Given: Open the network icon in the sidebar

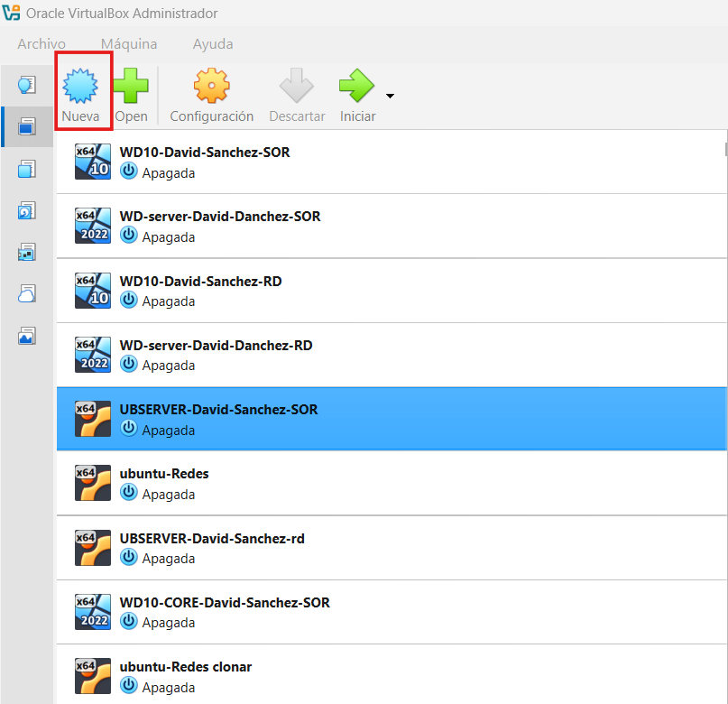Looking at the screenshot, I should 27,252.
